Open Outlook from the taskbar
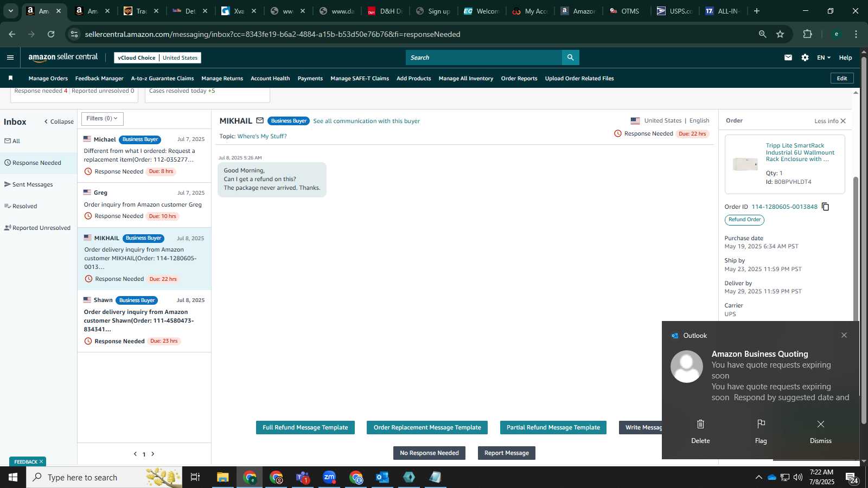868x488 pixels. click(382, 477)
